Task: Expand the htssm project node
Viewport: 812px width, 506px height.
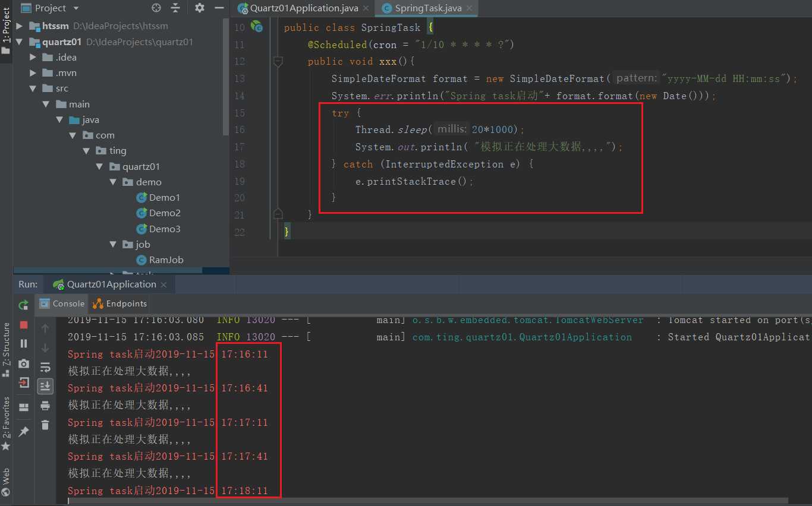Action: point(19,26)
